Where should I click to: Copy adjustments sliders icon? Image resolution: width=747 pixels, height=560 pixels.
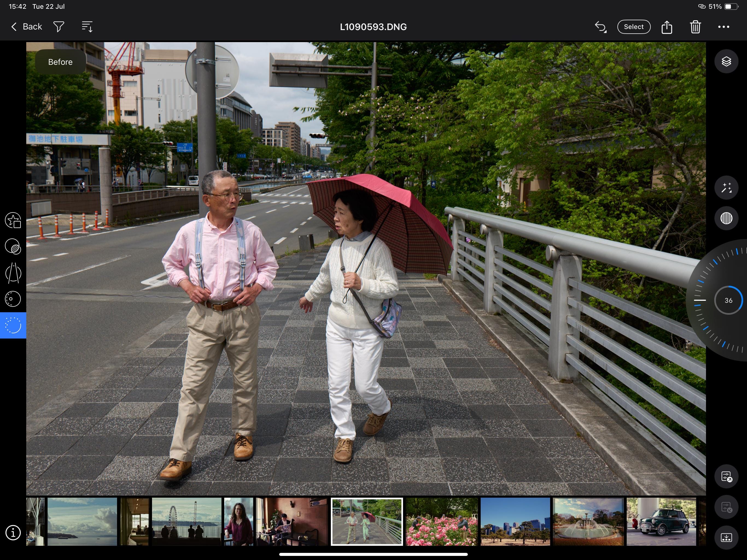coord(726,477)
